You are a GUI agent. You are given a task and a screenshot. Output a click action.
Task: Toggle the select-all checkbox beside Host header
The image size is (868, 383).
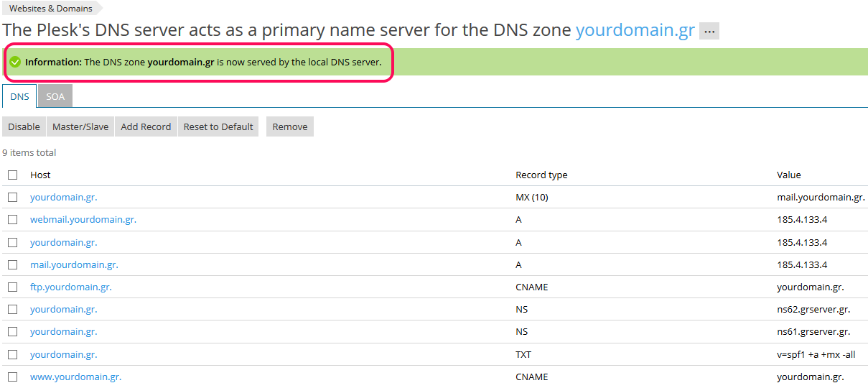point(12,175)
